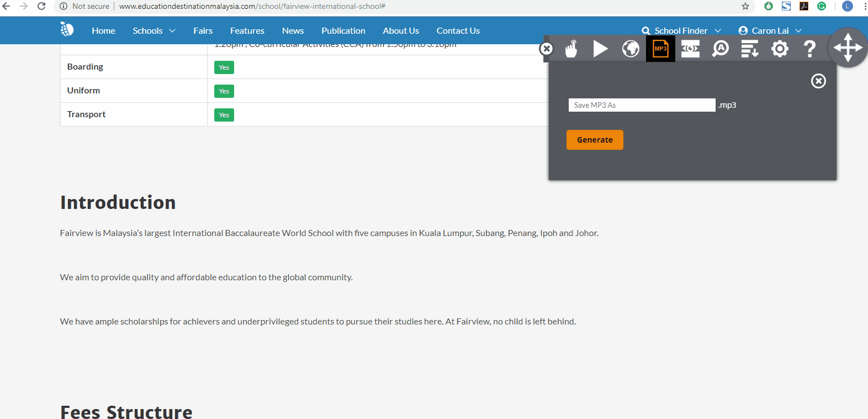Open the Chrome profile avatar
Viewport: 868px width, 419px height.
848,6
